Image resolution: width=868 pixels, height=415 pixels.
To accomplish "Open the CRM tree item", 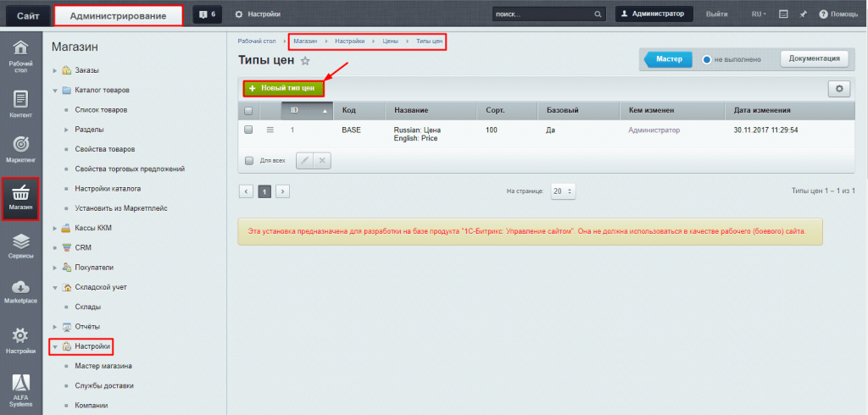I will click(83, 247).
